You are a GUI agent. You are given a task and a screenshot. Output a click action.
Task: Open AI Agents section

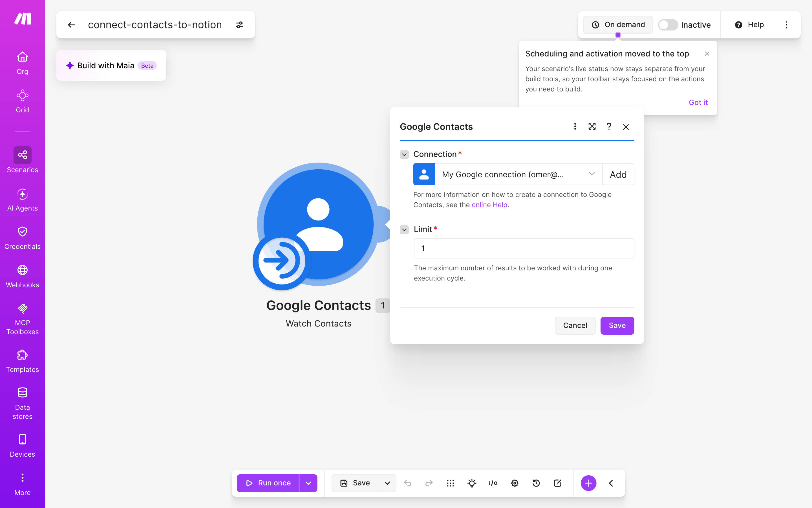(23, 200)
